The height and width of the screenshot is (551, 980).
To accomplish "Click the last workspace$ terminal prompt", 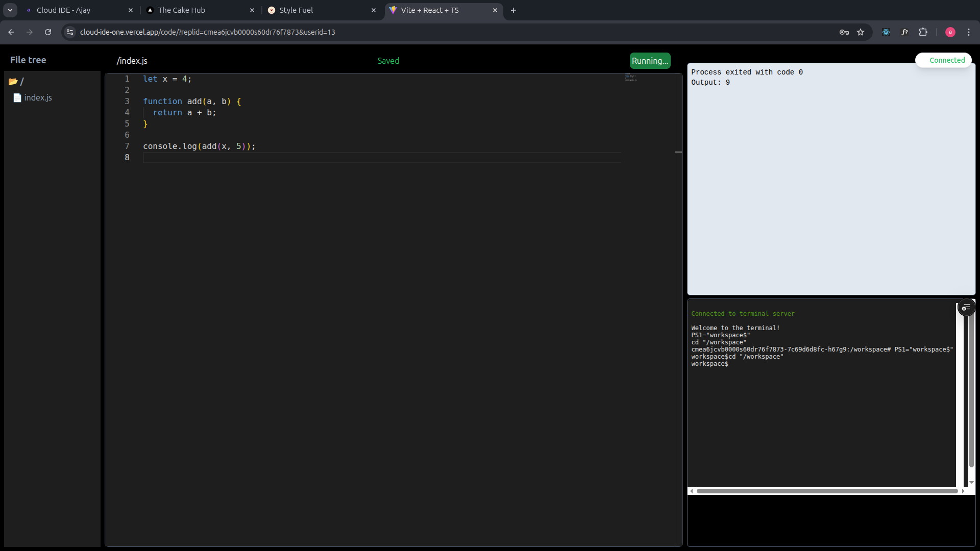I will tap(710, 364).
